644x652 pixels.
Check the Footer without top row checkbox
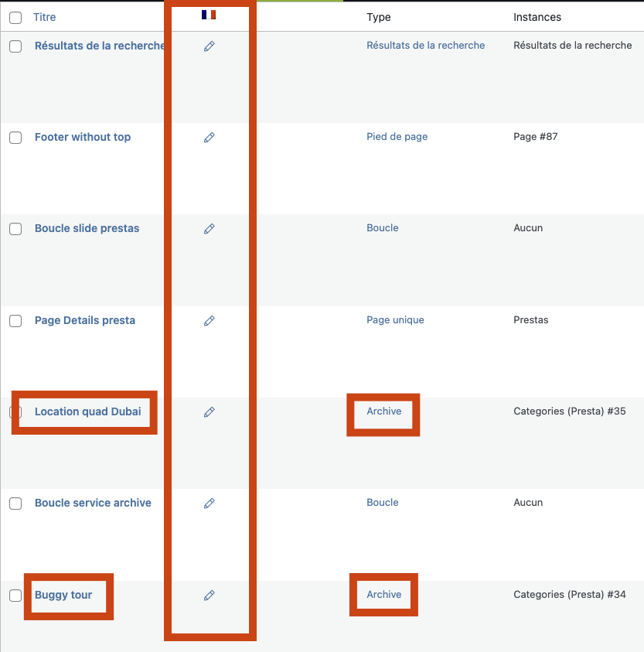pyautogui.click(x=15, y=138)
